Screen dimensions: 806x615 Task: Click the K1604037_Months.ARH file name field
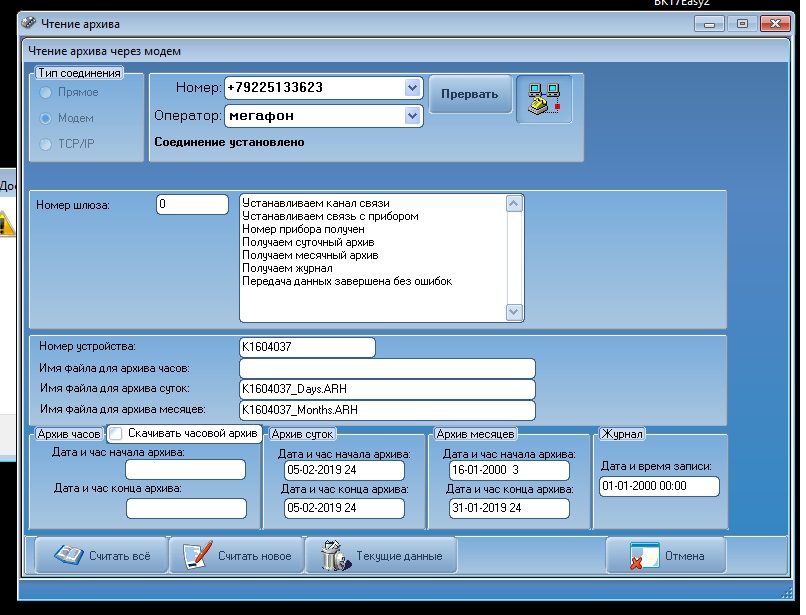point(388,410)
